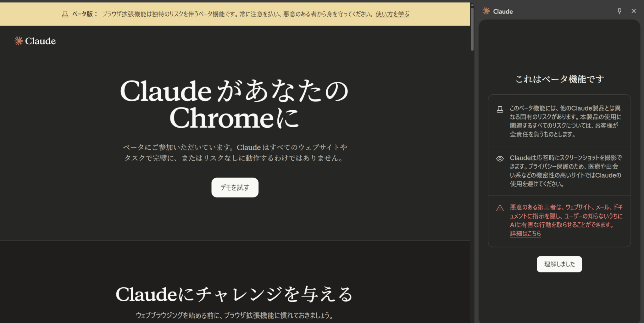The width and height of the screenshot is (644, 323).
Task: Click the red warning triangle icon
Action: [500, 208]
